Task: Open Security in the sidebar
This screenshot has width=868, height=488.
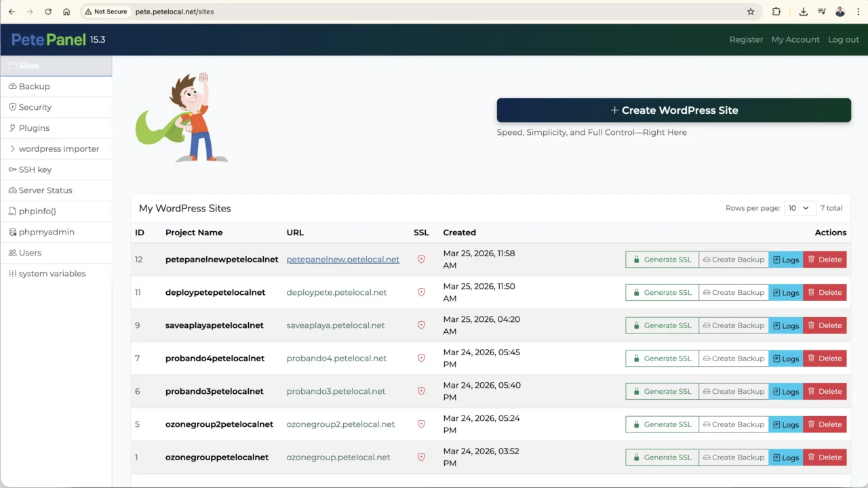Action: pyautogui.click(x=56, y=107)
